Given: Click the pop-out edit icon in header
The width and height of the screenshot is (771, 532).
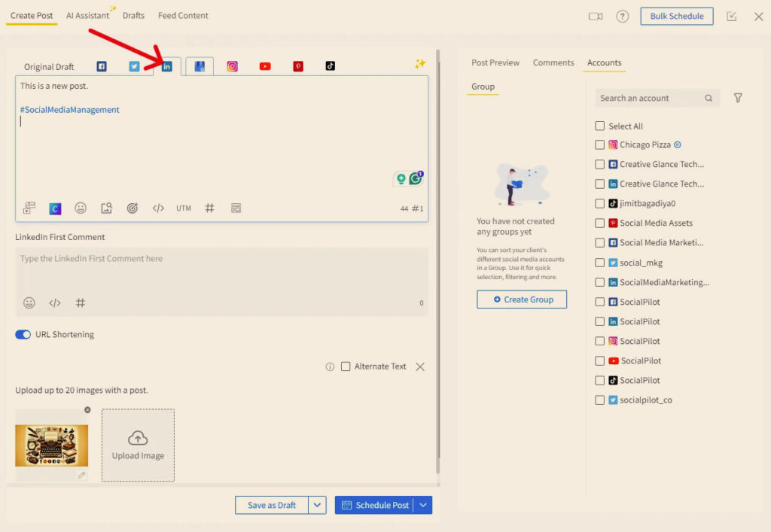Looking at the screenshot, I should click(x=732, y=17).
